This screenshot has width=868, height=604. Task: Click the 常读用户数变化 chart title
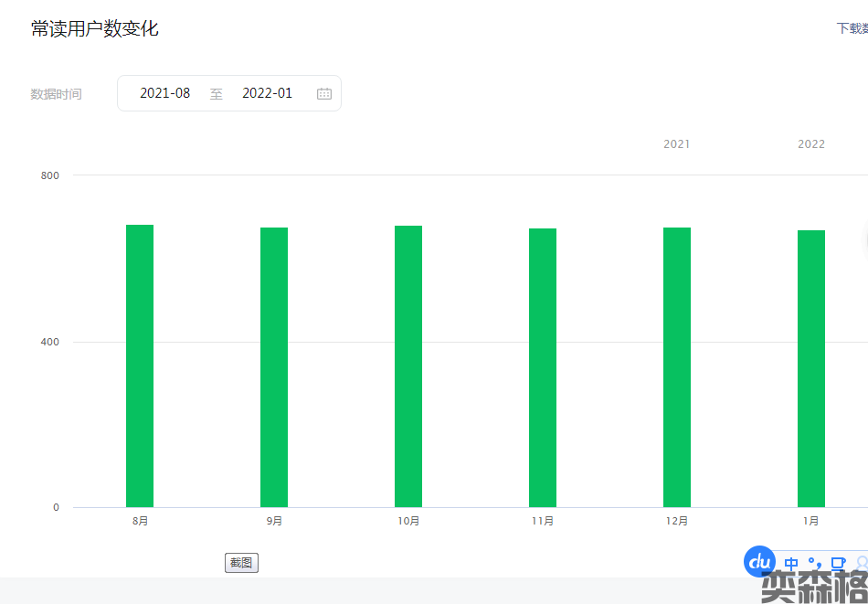pyautogui.click(x=95, y=29)
